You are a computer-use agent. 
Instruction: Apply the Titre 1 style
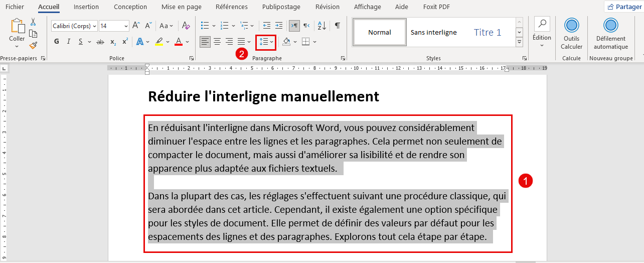(487, 33)
